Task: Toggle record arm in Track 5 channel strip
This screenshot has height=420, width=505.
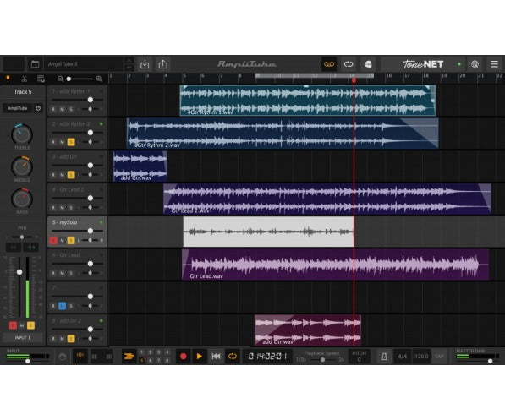Action: click(13, 325)
